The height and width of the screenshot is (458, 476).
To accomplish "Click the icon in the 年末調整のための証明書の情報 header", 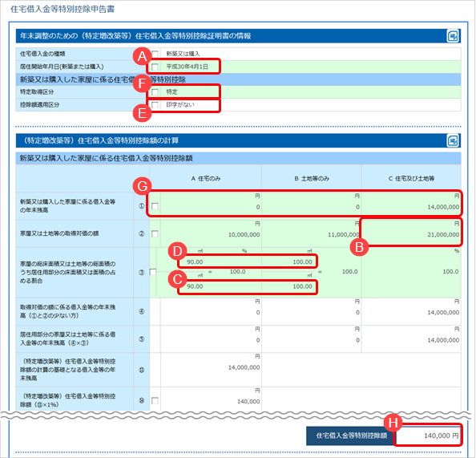I will 453,36.
